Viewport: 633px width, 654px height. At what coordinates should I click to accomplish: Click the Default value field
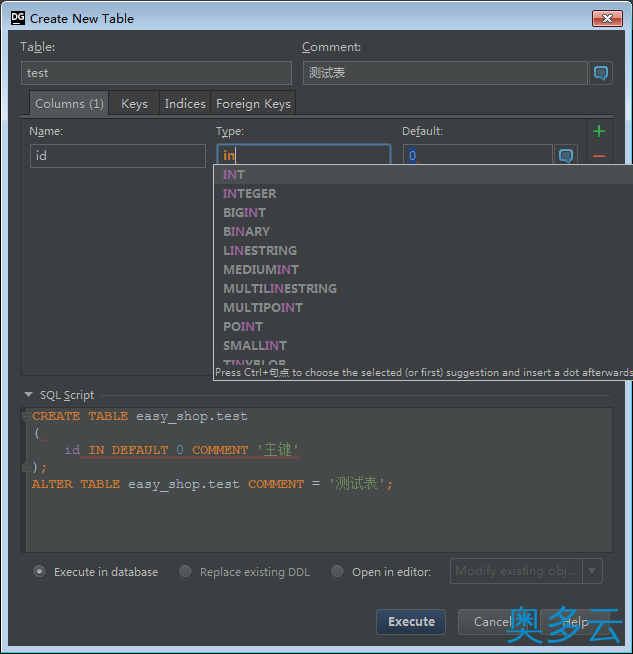click(478, 155)
